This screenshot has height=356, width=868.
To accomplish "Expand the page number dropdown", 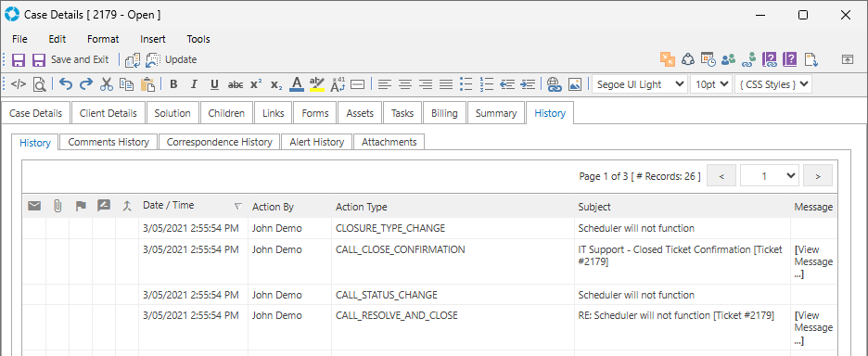I will click(771, 176).
